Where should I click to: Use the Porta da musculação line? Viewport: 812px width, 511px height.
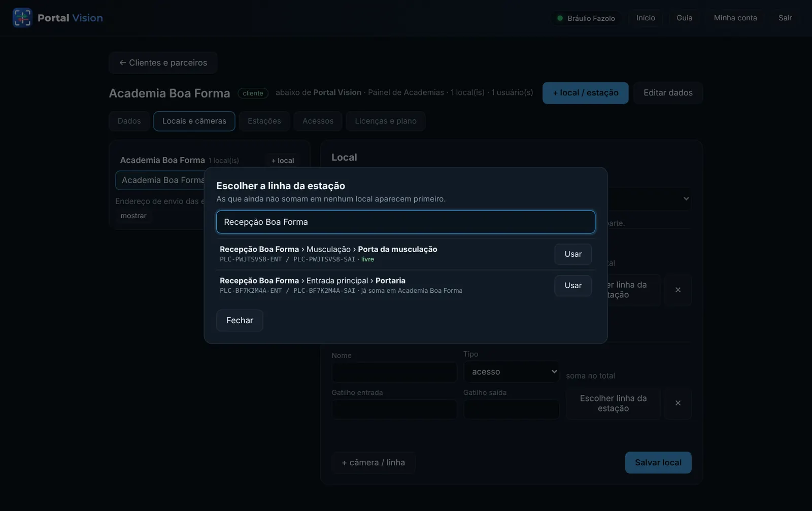(x=573, y=254)
